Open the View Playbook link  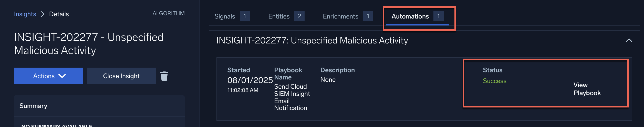click(x=587, y=89)
